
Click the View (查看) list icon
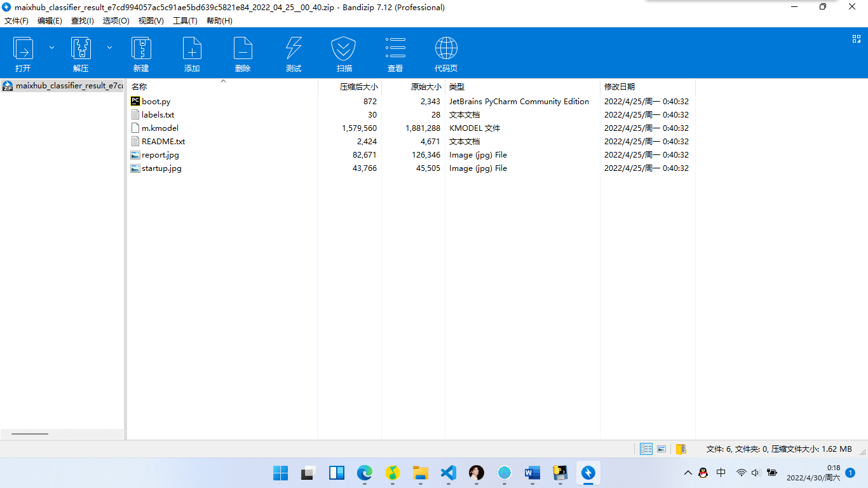(395, 50)
